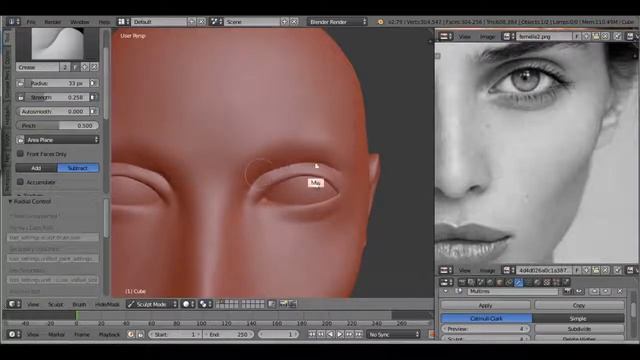Click the End frame field

229,334
